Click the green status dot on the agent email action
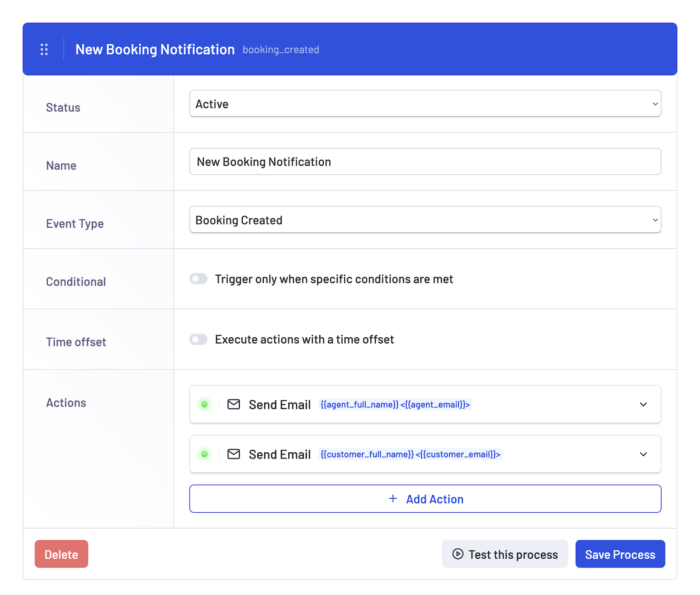Viewport: 700px width, 595px height. (x=204, y=404)
